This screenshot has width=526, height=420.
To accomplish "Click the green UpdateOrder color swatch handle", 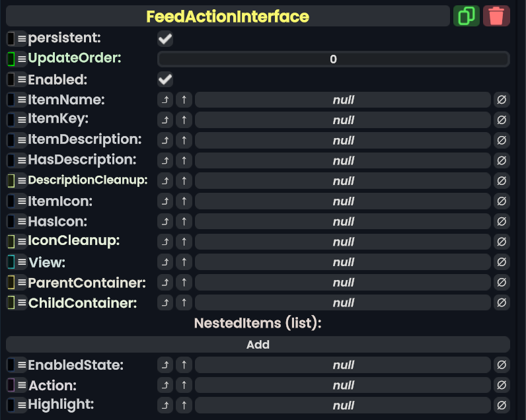I will pyautogui.click(x=11, y=59).
